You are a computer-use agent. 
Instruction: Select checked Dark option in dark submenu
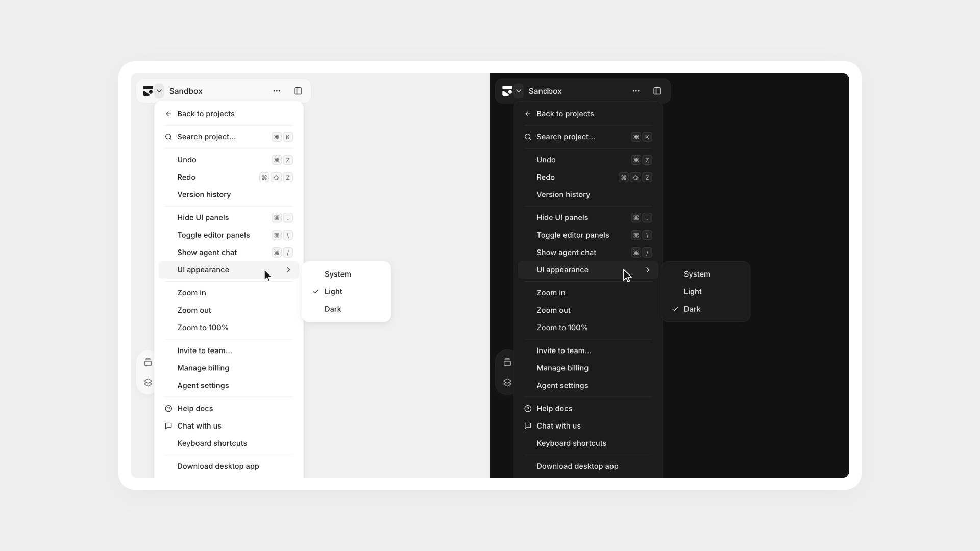click(x=705, y=309)
